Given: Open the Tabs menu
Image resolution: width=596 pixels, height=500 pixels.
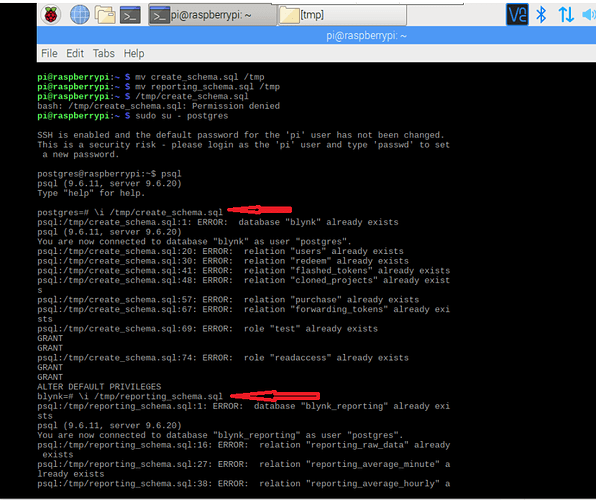Looking at the screenshot, I should (104, 53).
